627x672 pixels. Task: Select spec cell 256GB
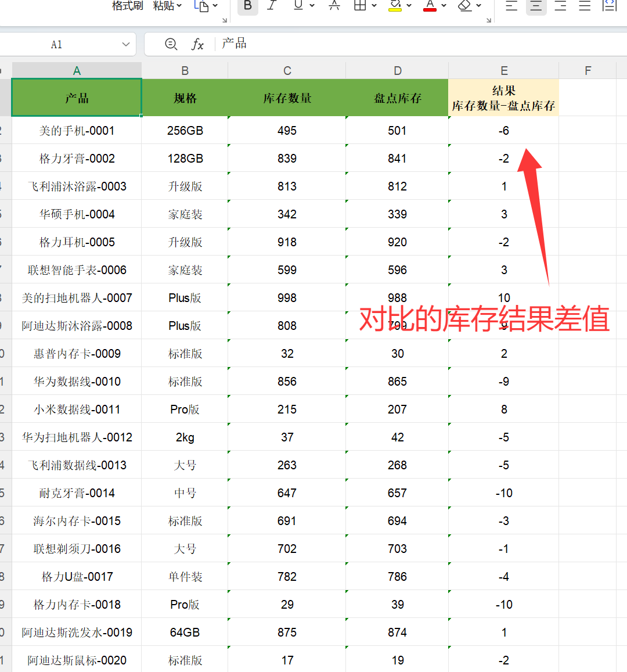(185, 130)
